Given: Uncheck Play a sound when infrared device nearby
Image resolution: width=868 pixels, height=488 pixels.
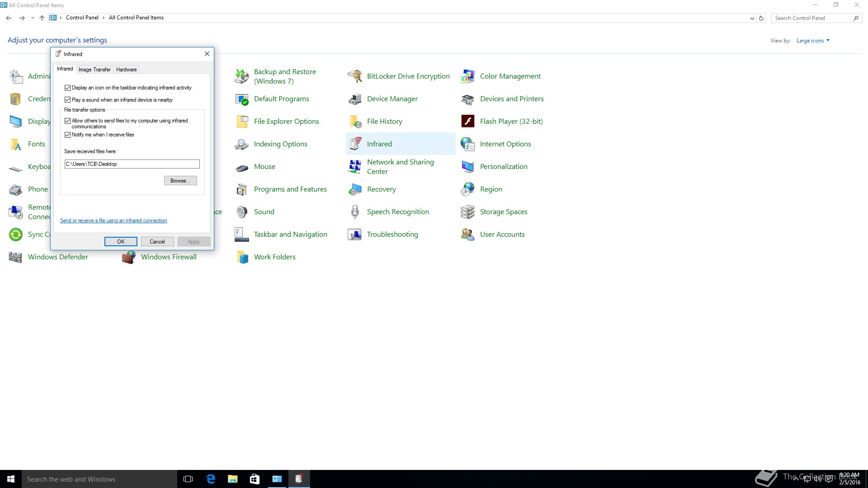Looking at the screenshot, I should pyautogui.click(x=67, y=100).
